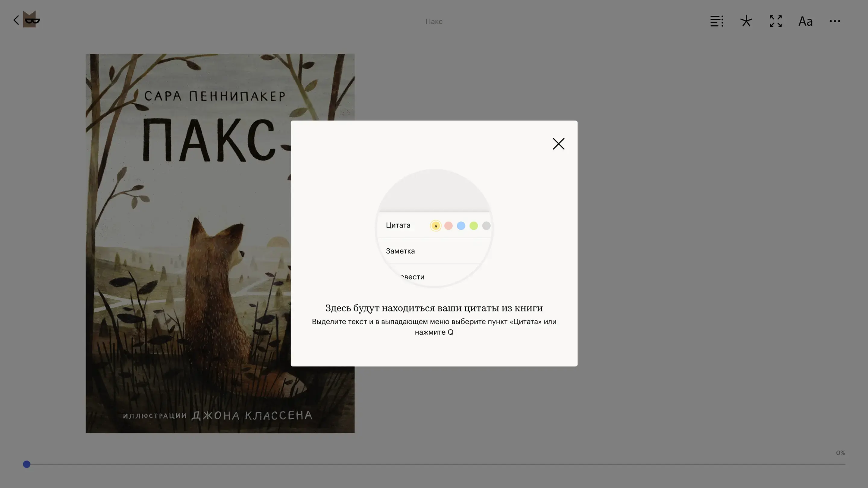Image resolution: width=868 pixels, height=488 pixels.
Task: Click the 0% reading progress label
Action: click(840, 453)
